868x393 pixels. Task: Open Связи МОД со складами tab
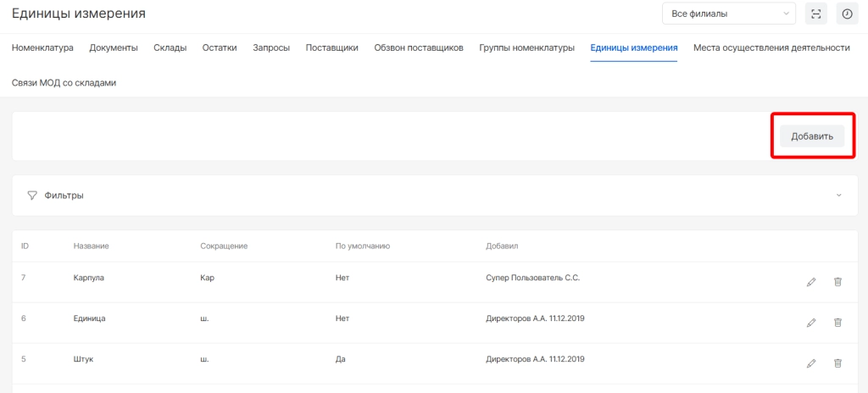pyautogui.click(x=64, y=83)
